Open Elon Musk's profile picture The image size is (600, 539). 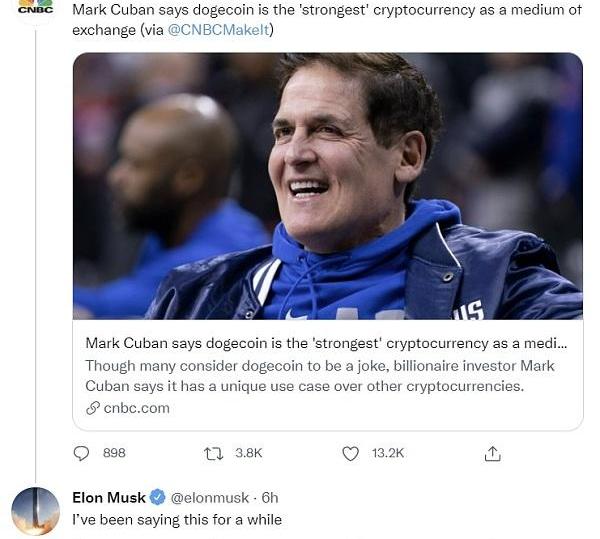coord(35,510)
